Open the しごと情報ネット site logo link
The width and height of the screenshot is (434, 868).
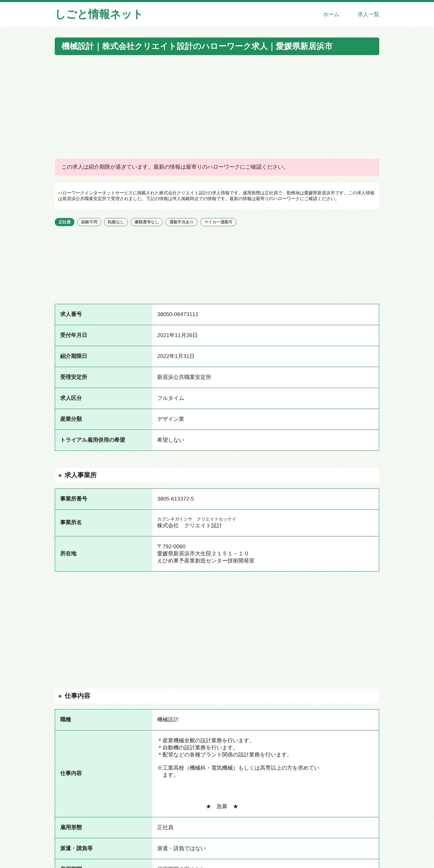[98, 15]
